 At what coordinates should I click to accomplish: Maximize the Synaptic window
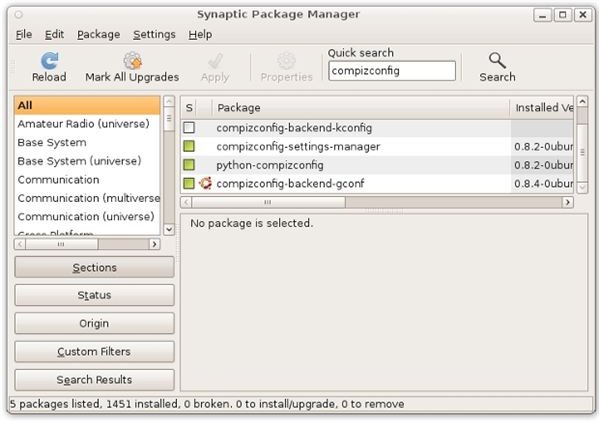pyautogui.click(x=562, y=15)
